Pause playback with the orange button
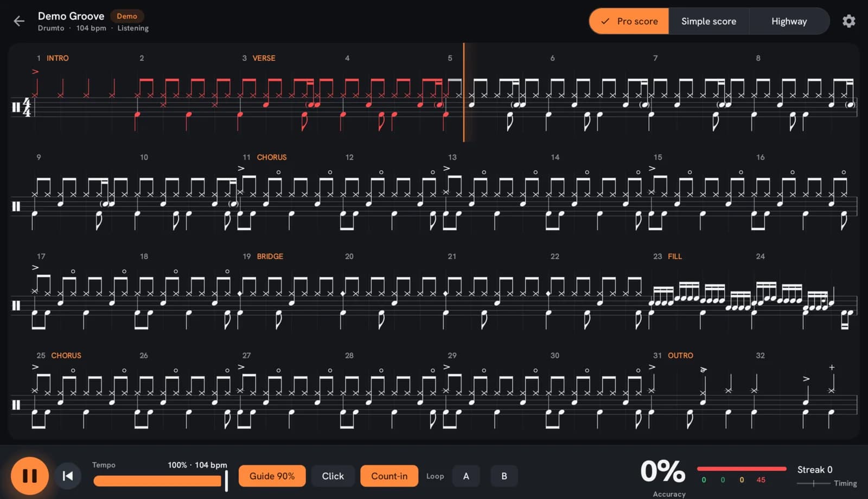868x499 pixels. point(30,476)
